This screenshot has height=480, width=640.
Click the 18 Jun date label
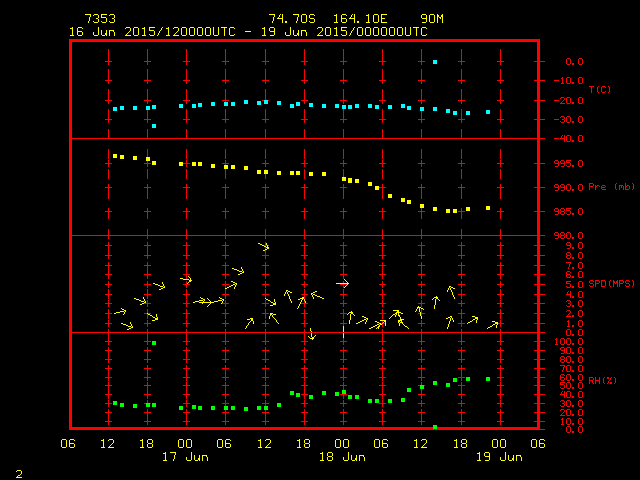coord(341,457)
